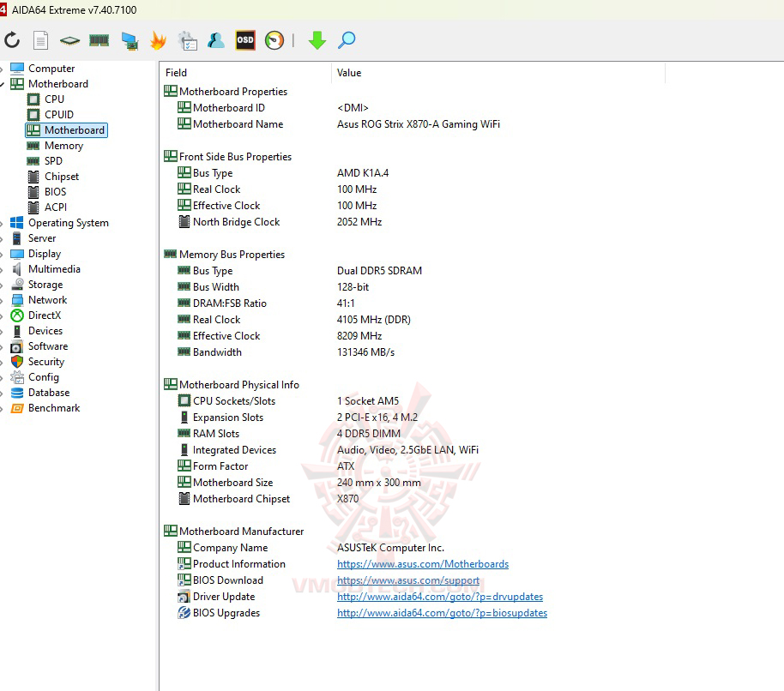Expand the Computer tree node
Image resolution: width=784 pixels, height=691 pixels.
click(x=2, y=69)
